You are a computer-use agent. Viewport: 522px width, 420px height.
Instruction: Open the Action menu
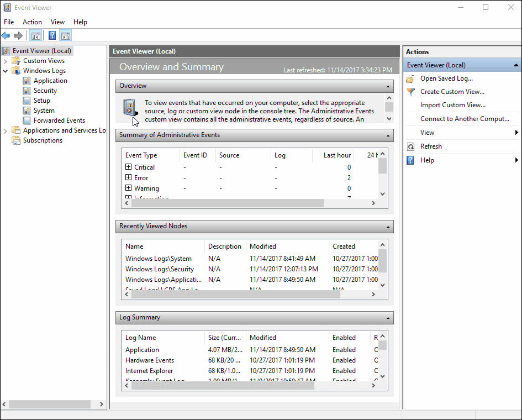coord(32,22)
